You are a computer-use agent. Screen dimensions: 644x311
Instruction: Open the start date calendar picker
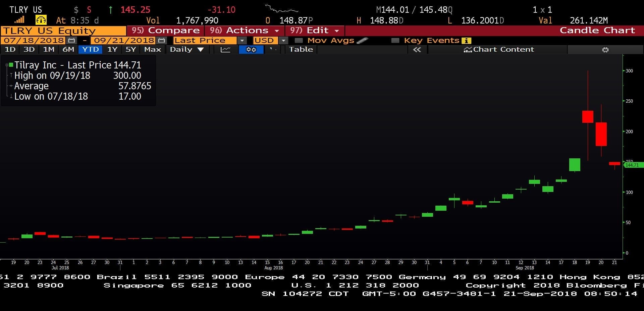click(x=71, y=40)
